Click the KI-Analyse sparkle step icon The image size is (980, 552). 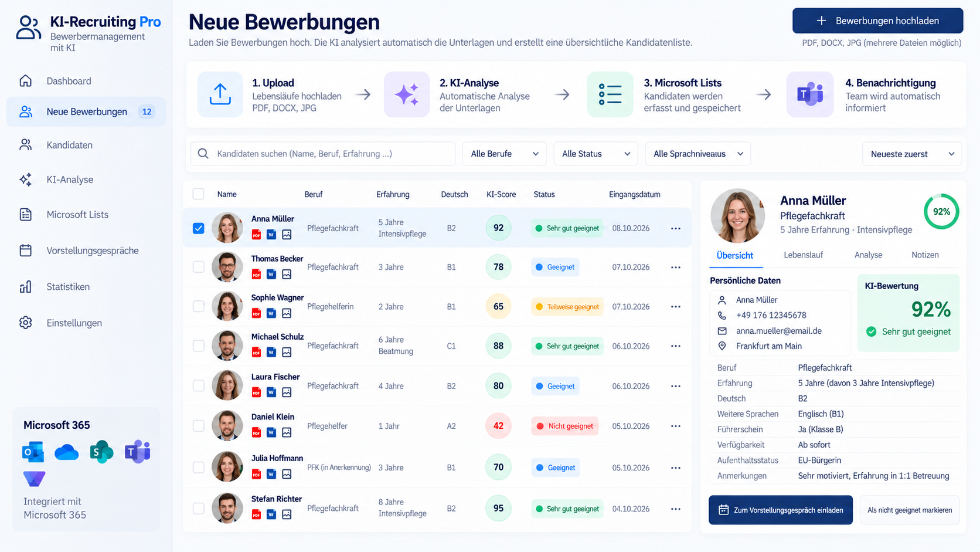407,94
